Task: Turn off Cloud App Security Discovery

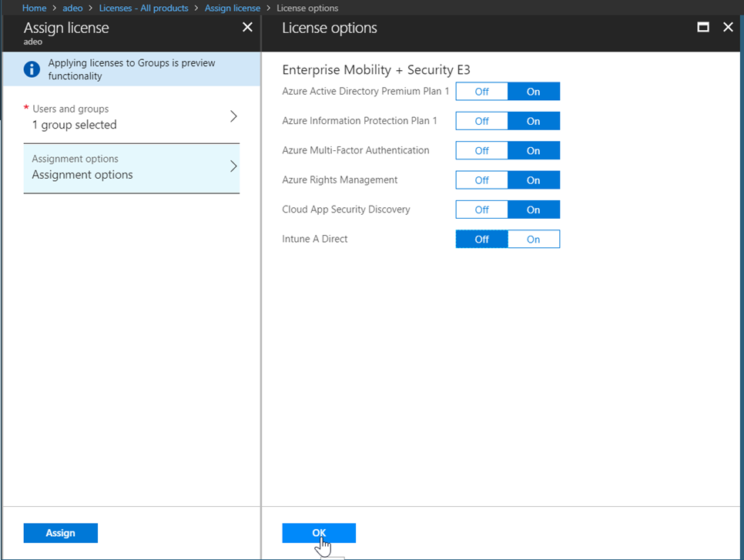Action: [481, 210]
